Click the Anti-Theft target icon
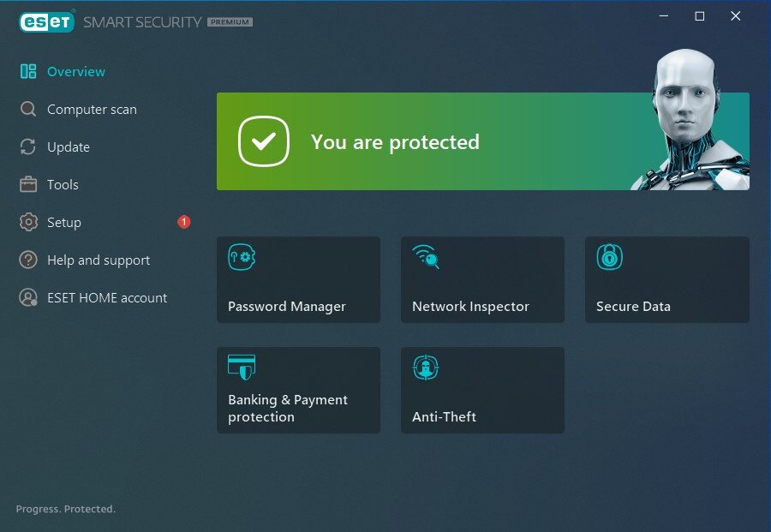 click(425, 368)
